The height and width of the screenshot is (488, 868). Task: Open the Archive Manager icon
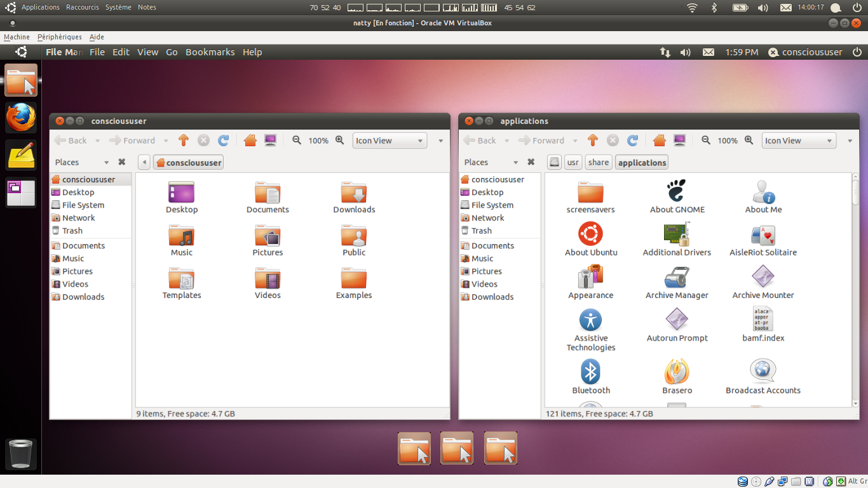[677, 278]
